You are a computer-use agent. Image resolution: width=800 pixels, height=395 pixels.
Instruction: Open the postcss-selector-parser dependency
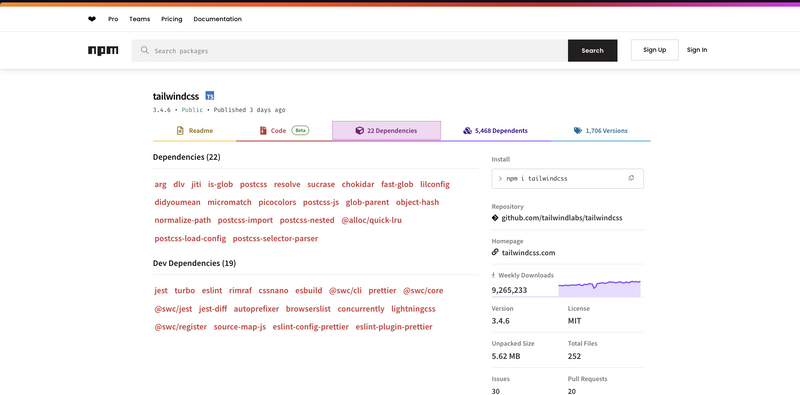coord(276,238)
